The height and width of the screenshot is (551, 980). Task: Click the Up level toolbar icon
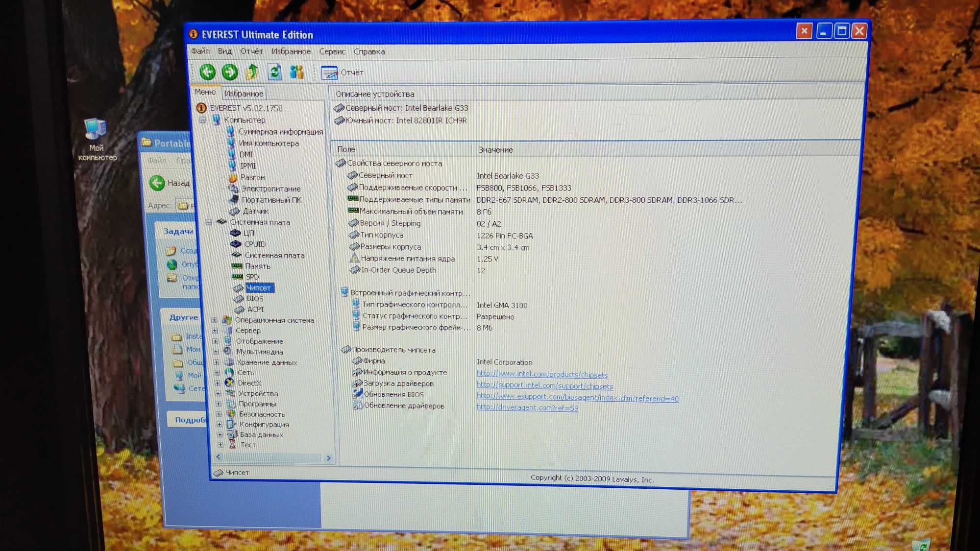pos(252,72)
